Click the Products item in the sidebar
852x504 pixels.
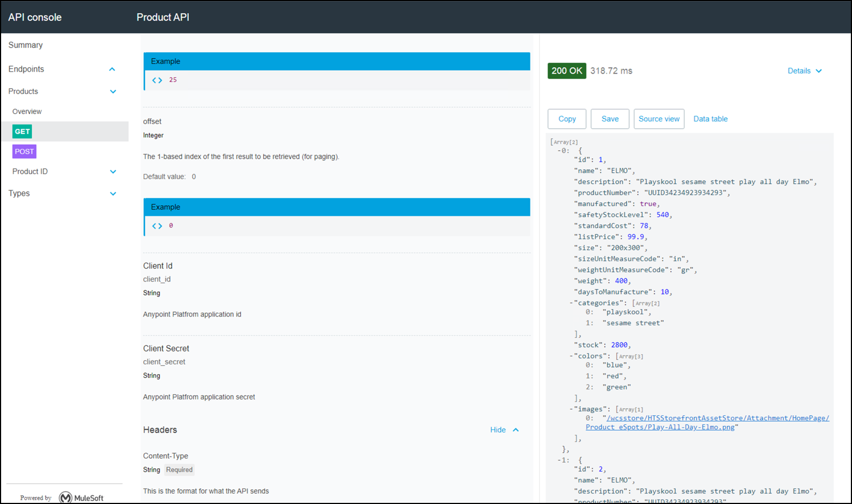click(x=23, y=91)
